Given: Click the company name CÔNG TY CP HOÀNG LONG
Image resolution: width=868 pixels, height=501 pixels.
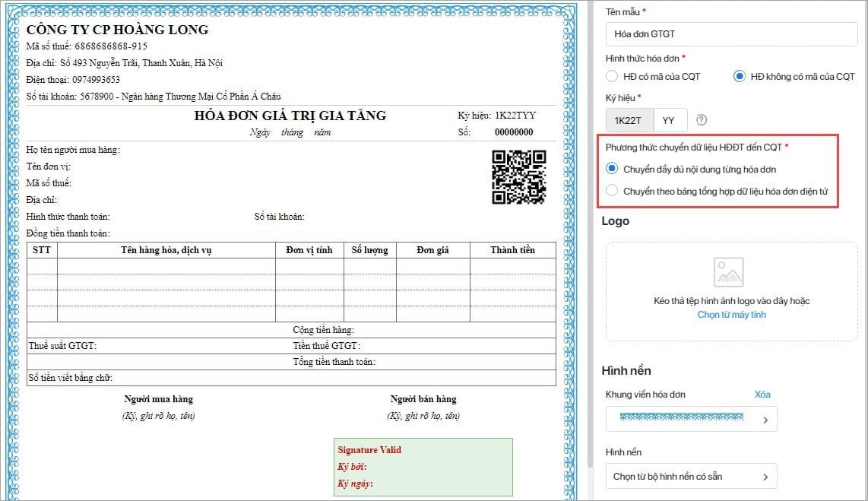Looking at the screenshot, I should pos(117,30).
